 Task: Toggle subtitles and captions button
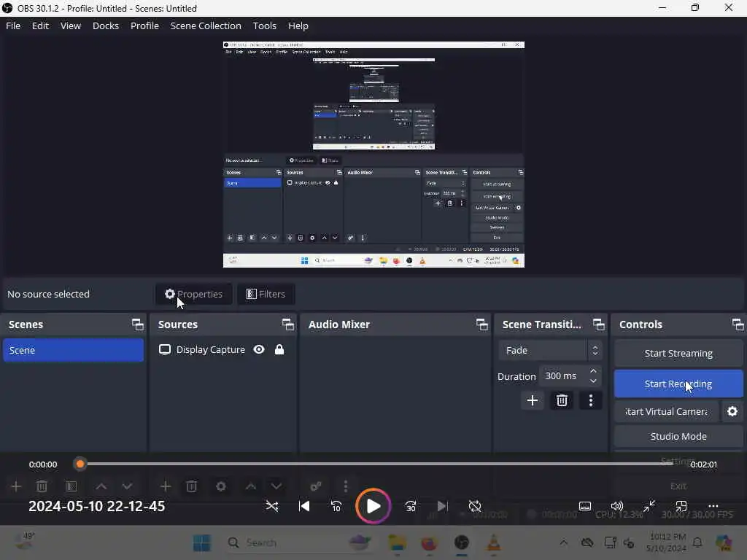pos(585,506)
